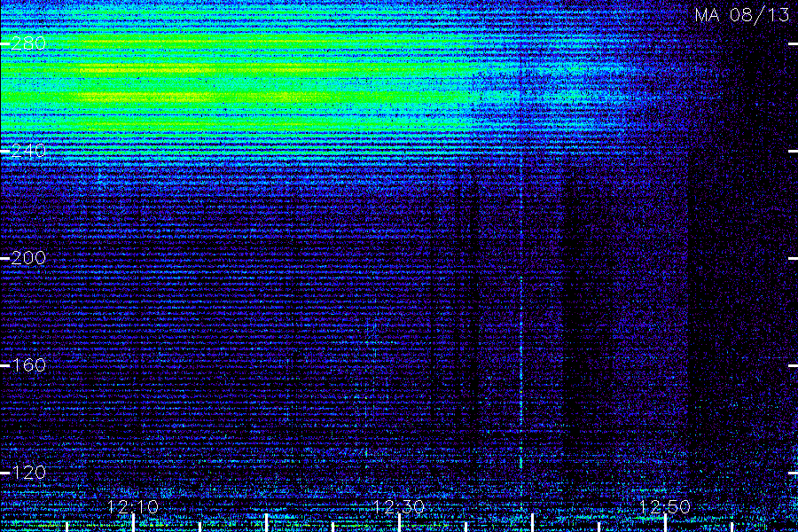Click the 120 frequency axis label
The width and height of the screenshot is (798, 532).
[28, 473]
